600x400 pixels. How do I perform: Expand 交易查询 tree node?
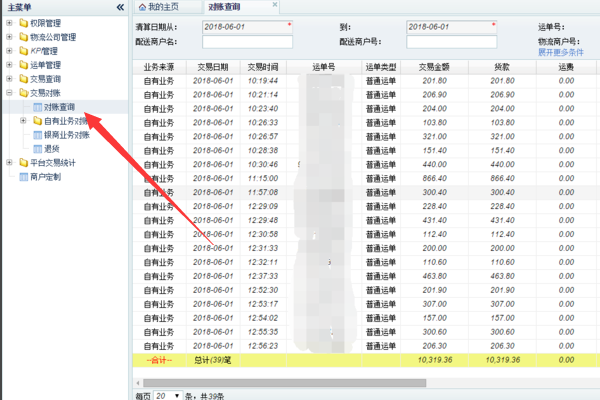pyautogui.click(x=10, y=79)
